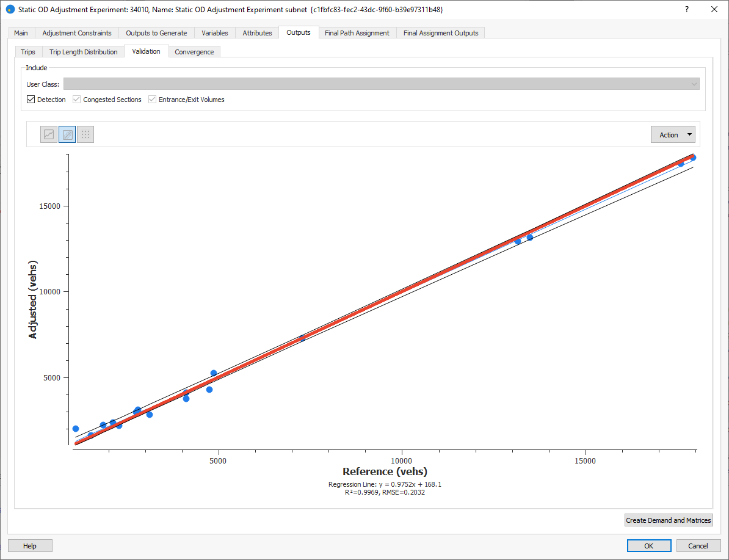
Task: Open the User Class dropdown
Action: [x=381, y=84]
